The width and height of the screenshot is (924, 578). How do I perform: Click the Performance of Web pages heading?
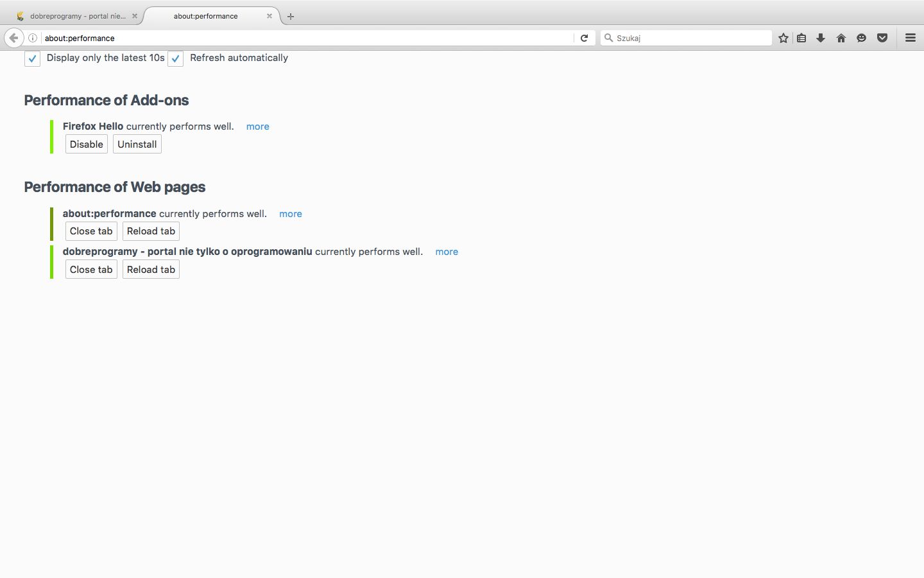click(115, 187)
